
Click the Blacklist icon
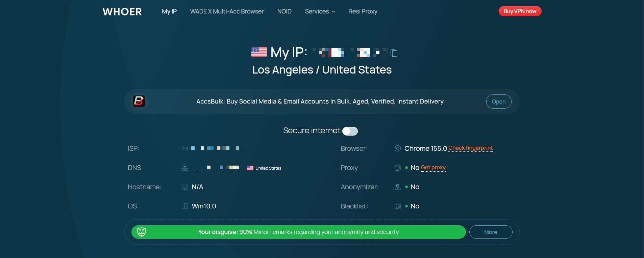[x=398, y=206]
